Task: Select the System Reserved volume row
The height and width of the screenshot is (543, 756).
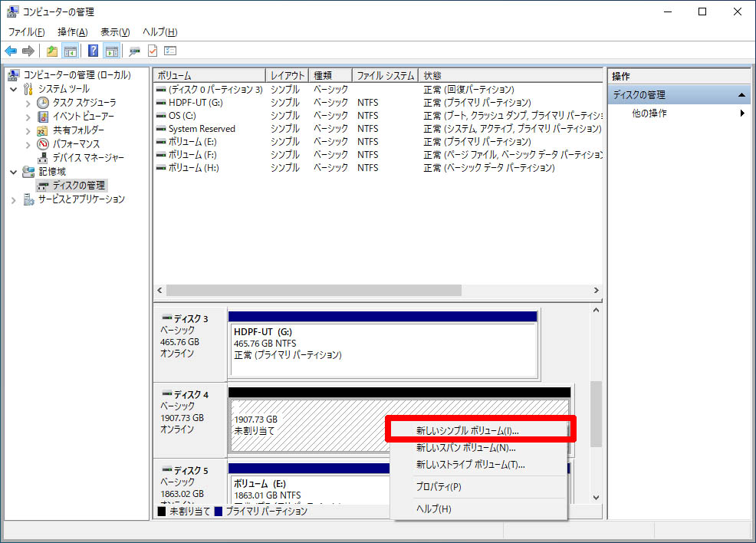Action: 379,129
